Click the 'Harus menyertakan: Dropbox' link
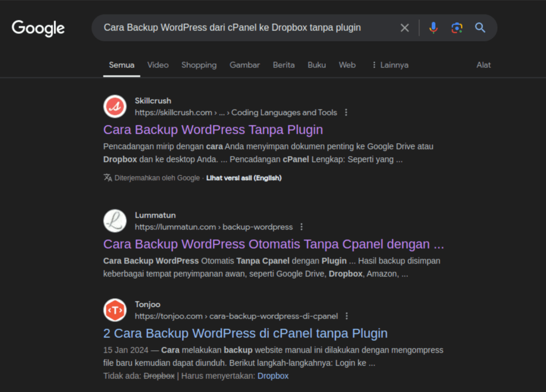Viewport: 546px width, 392px height. (272, 376)
